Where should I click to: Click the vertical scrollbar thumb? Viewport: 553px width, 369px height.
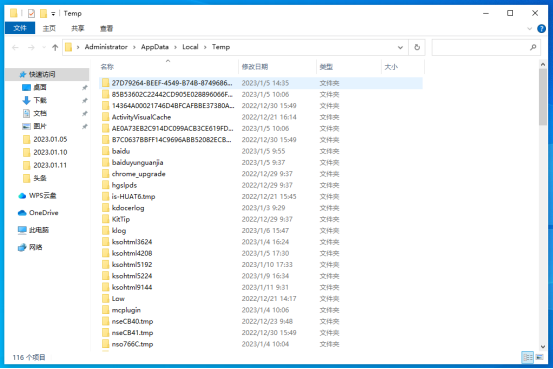543,97
